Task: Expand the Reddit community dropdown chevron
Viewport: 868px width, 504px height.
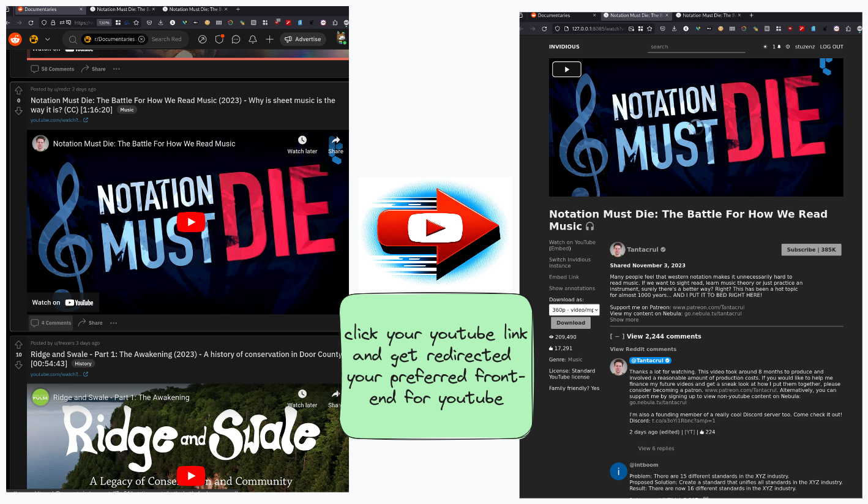Action: click(48, 39)
